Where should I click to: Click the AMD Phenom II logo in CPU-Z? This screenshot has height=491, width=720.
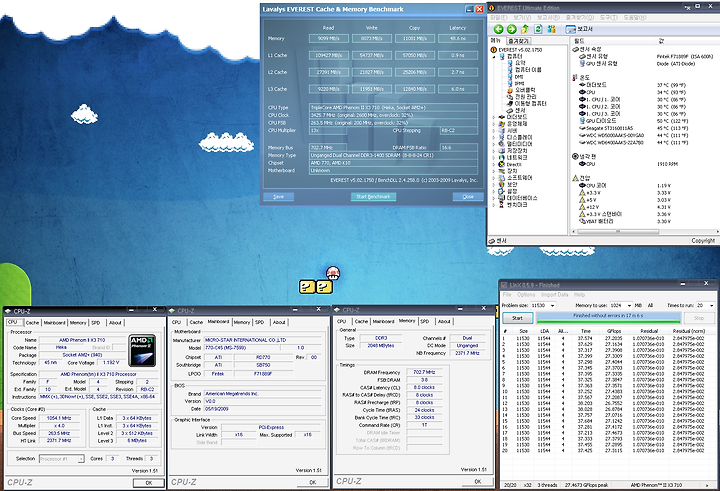coord(142,350)
